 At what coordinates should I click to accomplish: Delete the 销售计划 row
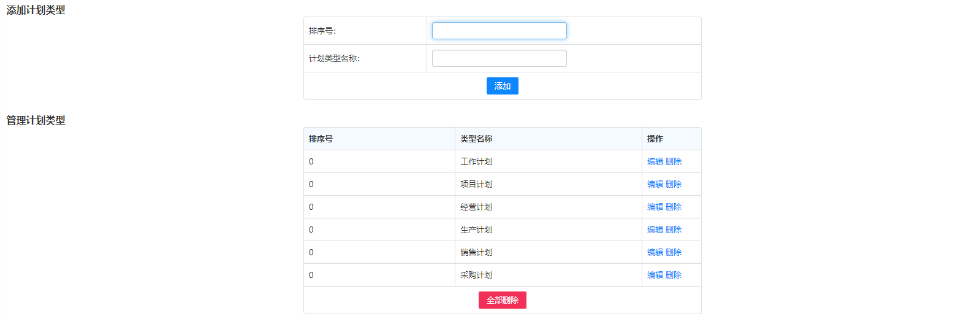point(673,252)
